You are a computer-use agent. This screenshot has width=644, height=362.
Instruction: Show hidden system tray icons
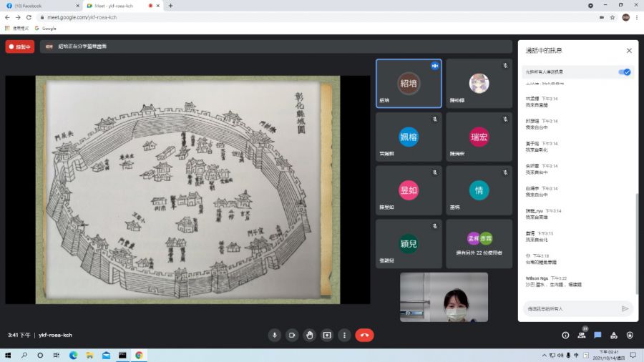coord(545,355)
